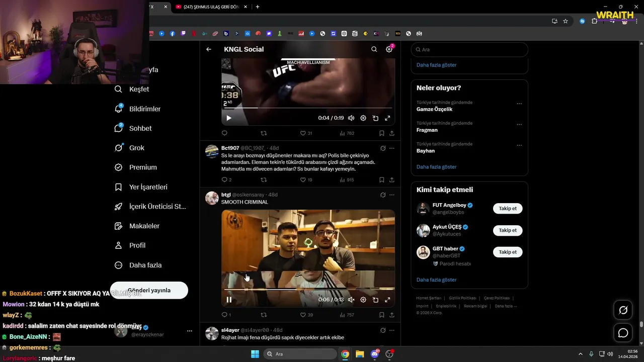This screenshot has height=362, width=644.
Task: Open more options on Bc1907 post
Action: [392, 148]
